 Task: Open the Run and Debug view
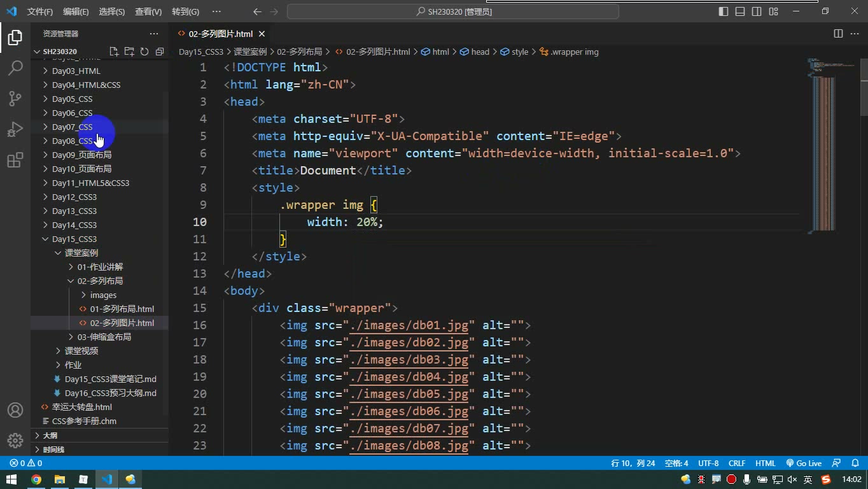click(x=15, y=129)
